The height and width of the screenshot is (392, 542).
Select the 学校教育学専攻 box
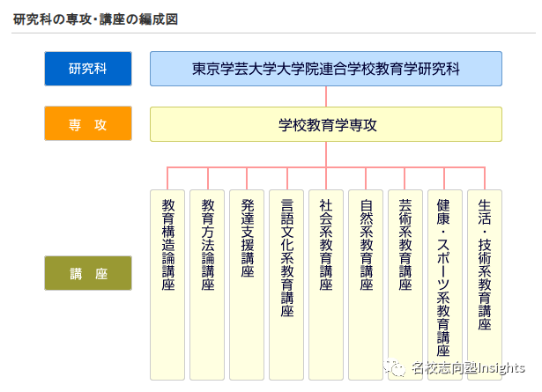(326, 124)
